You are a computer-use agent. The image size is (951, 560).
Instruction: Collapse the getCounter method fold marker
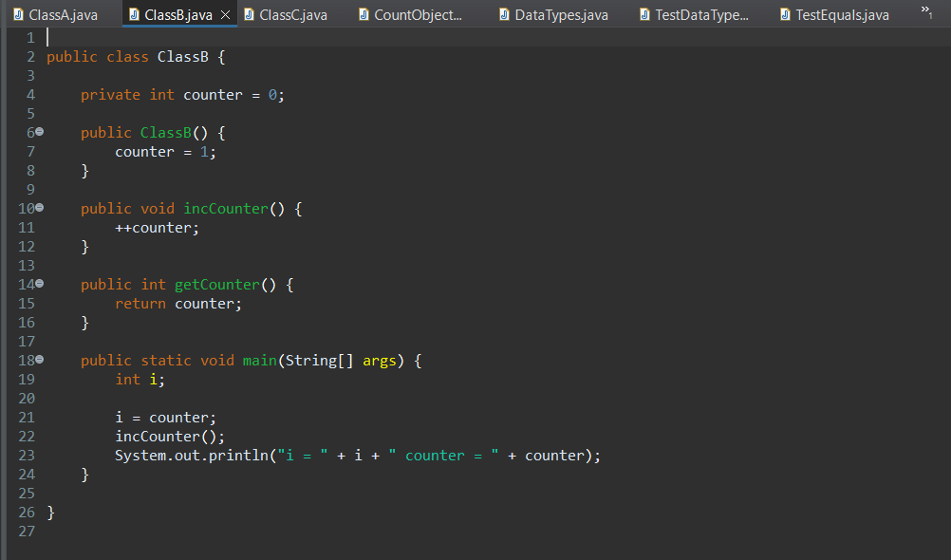tap(39, 284)
